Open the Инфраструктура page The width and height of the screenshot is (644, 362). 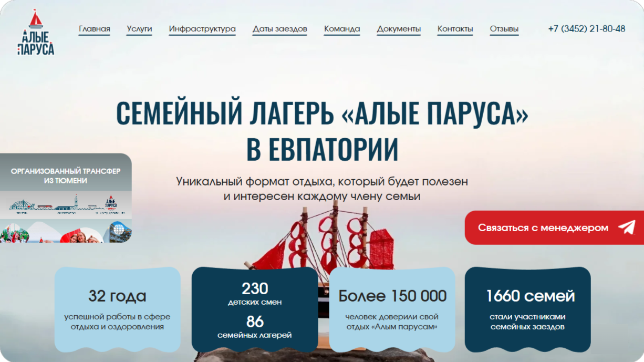(202, 29)
